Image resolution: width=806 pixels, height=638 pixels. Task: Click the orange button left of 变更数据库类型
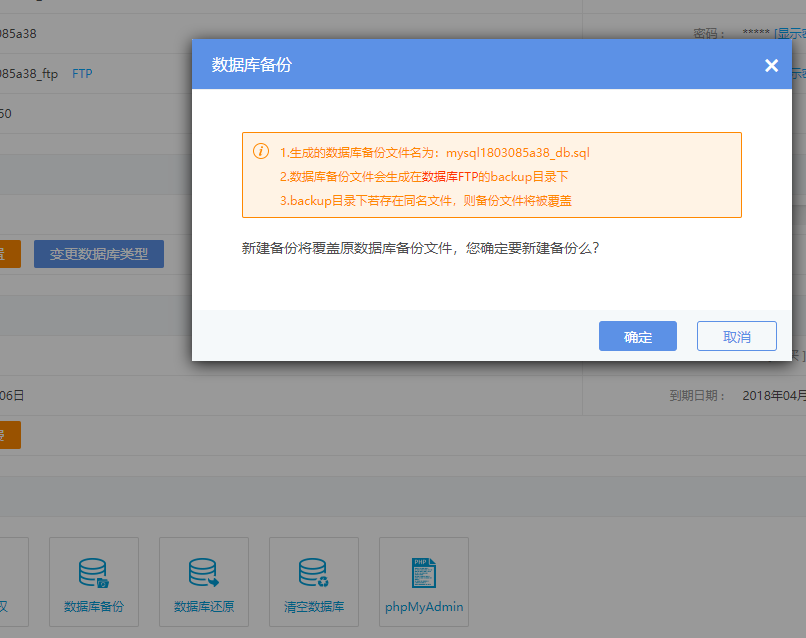click(9, 254)
